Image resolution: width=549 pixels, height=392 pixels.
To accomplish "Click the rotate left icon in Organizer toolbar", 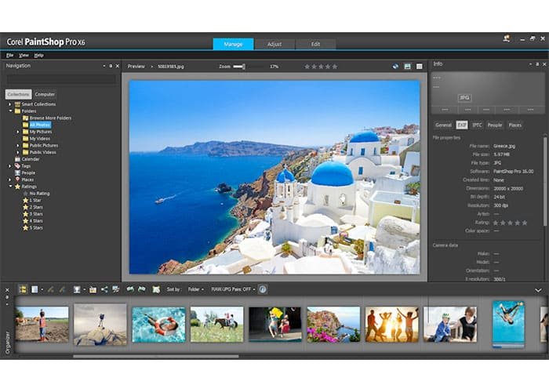I will tap(130, 289).
